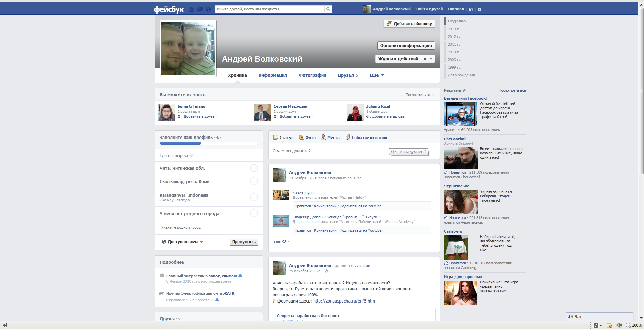Expand the еще 98 activity items
644x329 pixels.
coord(282,242)
